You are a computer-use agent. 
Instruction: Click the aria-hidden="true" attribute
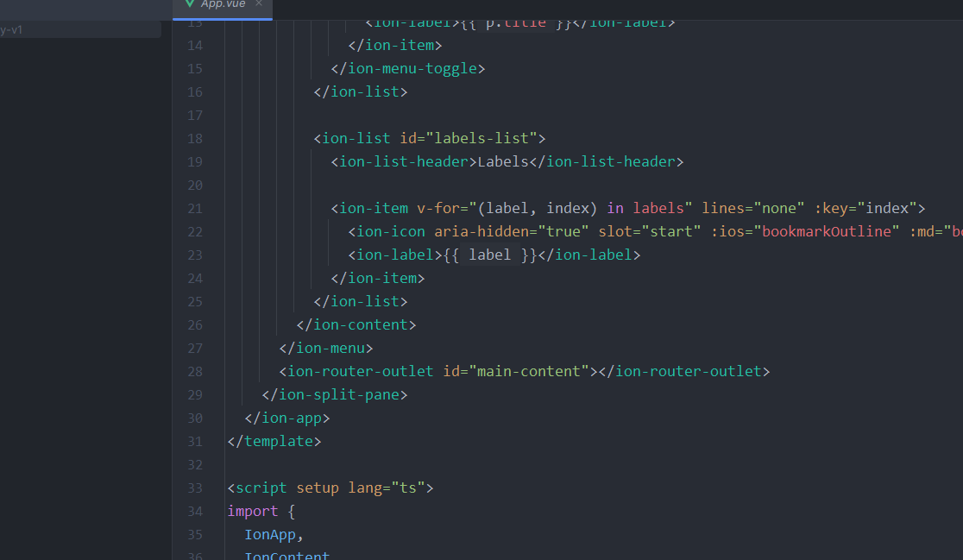(512, 231)
